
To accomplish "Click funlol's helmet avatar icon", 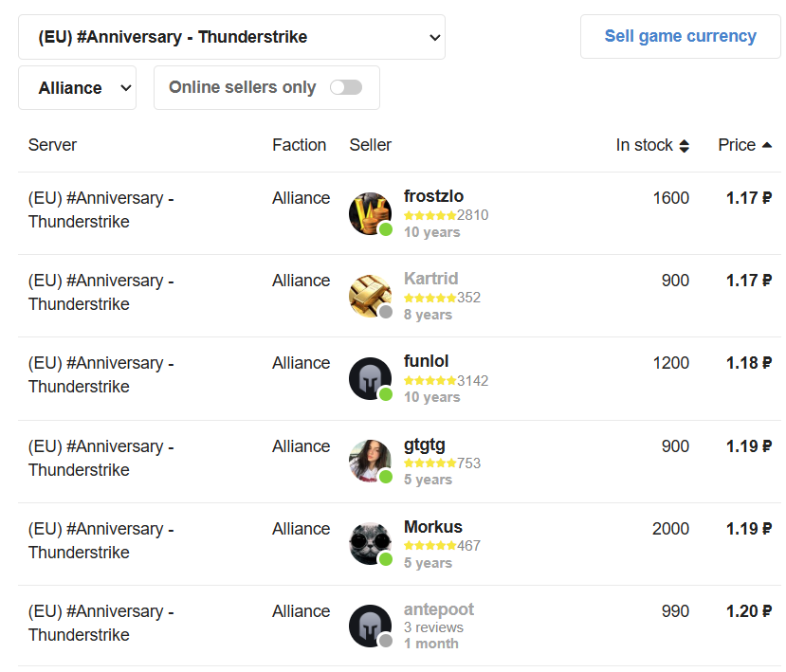I will tap(370, 378).
